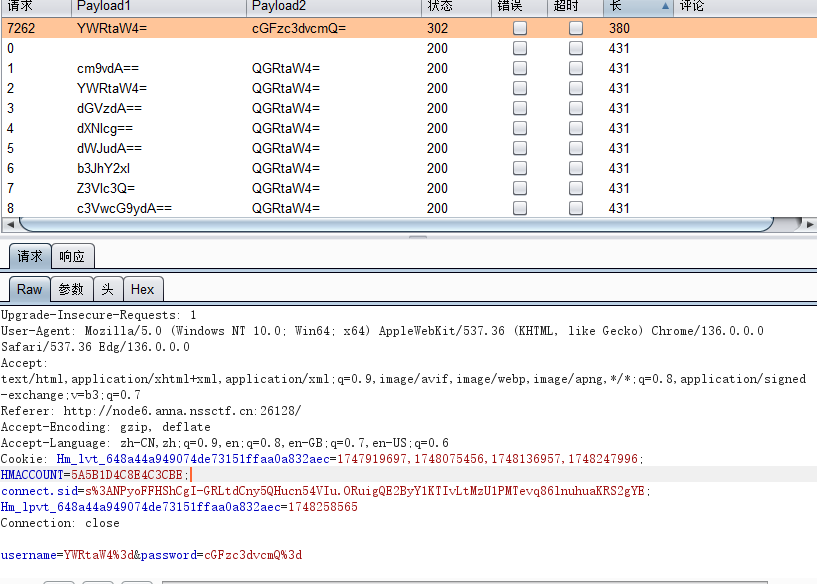817x584 pixels.
Task: Click the Payload1 cell dWJudA==
Action: tap(109, 148)
